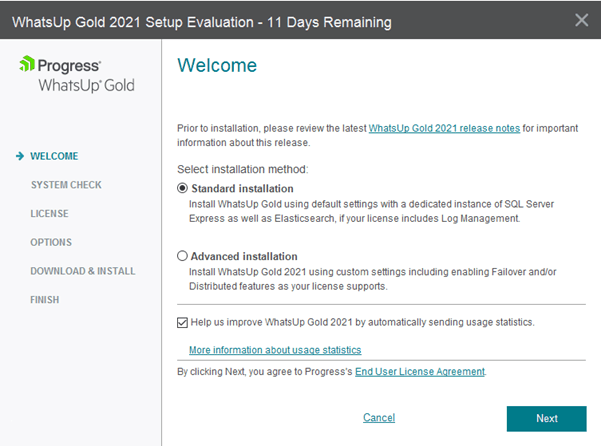Click the setup window title text

pyautogui.click(x=202, y=22)
